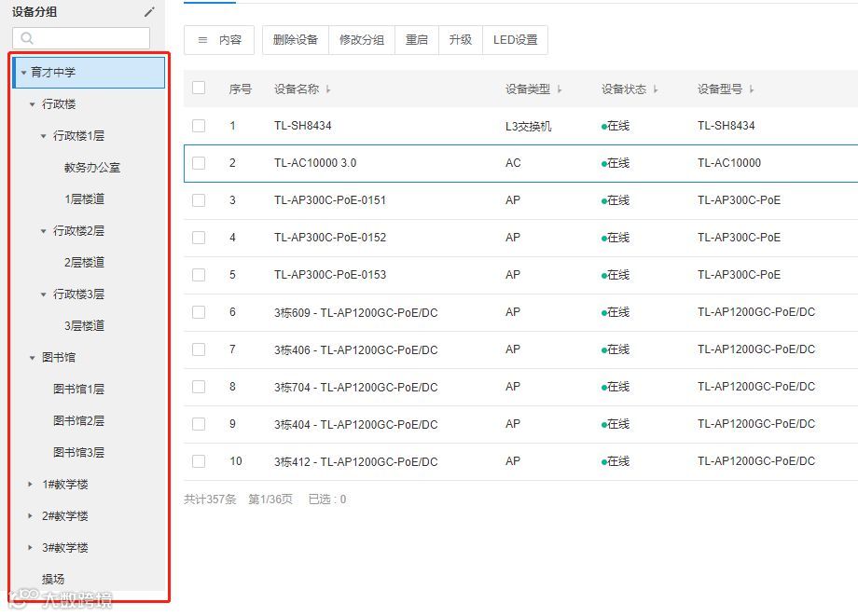The height and width of the screenshot is (616, 858).
Task: Collapse the 行政楼2层 tree arrow
Action: [x=43, y=231]
